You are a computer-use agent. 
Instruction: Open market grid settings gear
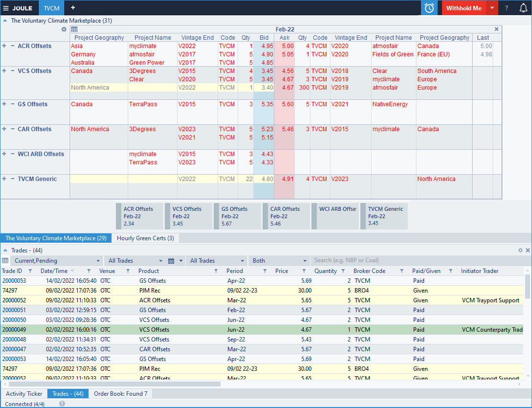(64, 29)
